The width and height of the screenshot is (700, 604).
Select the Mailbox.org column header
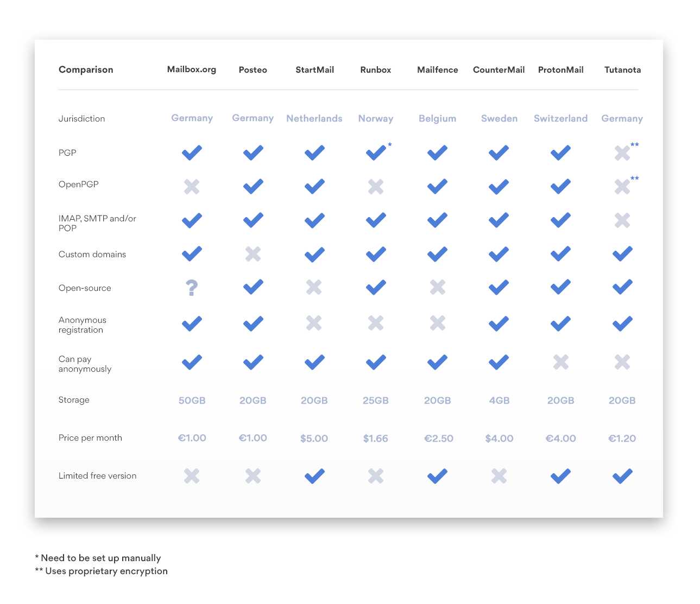click(x=192, y=69)
